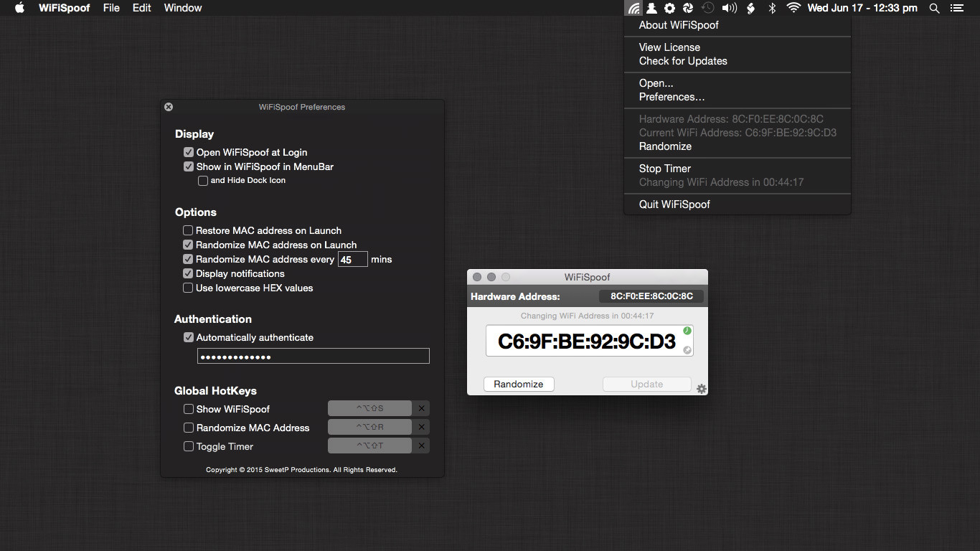The width and height of the screenshot is (980, 551).
Task: Click the authentication password field
Action: pos(314,357)
